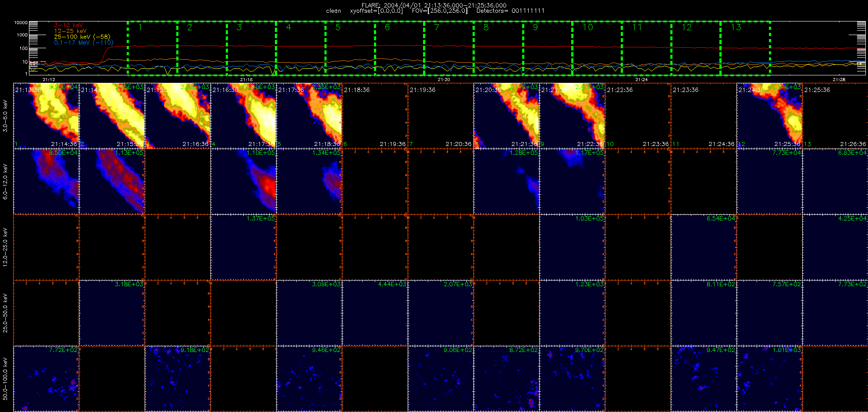Click the '50.0-100.0 keV' row label
The height and width of the screenshot is (412, 868).
tap(5, 379)
